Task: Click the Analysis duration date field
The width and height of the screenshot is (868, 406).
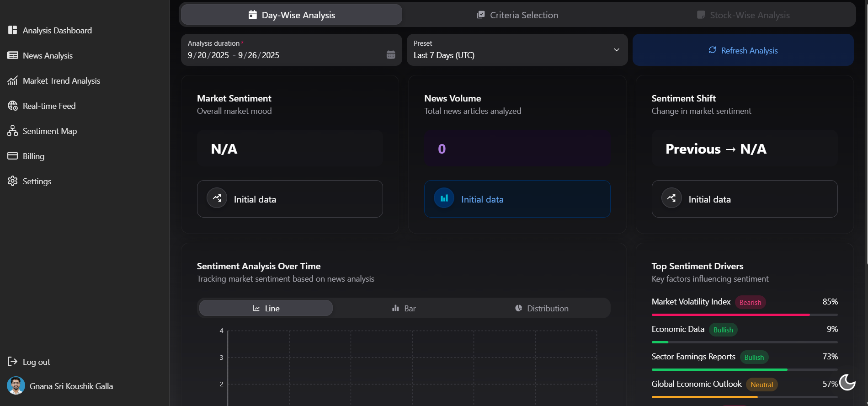Action: click(274, 55)
